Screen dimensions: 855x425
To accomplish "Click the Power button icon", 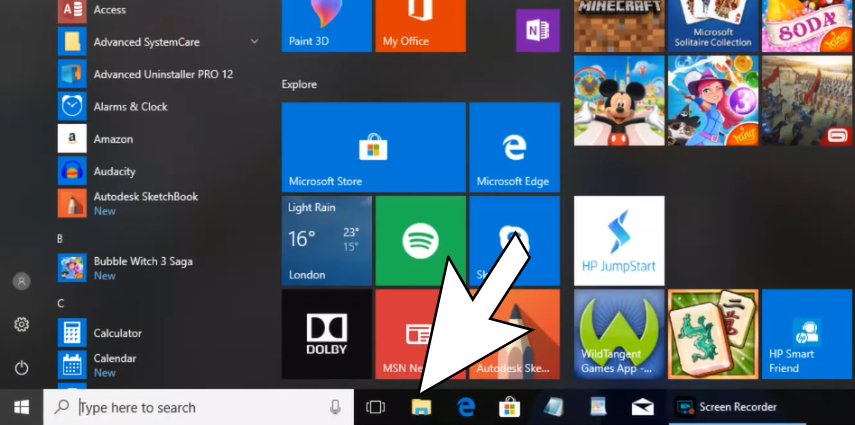I will click(21, 368).
